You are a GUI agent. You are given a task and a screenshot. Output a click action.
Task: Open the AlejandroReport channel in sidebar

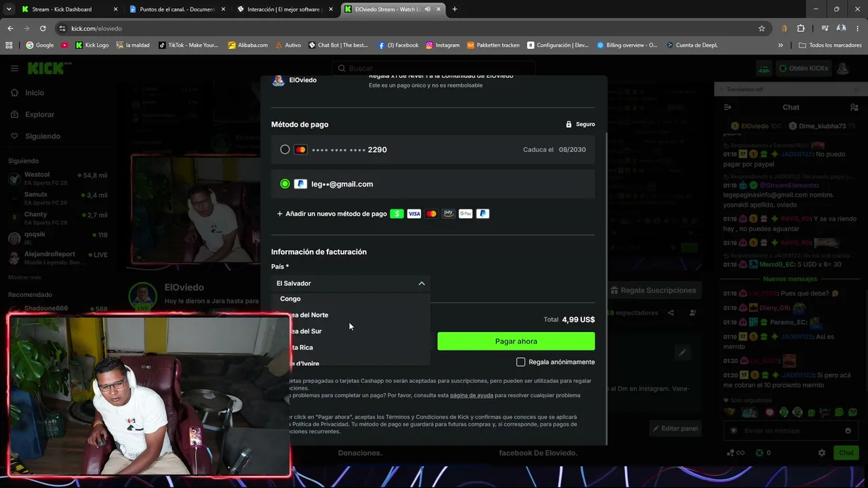(x=58, y=258)
